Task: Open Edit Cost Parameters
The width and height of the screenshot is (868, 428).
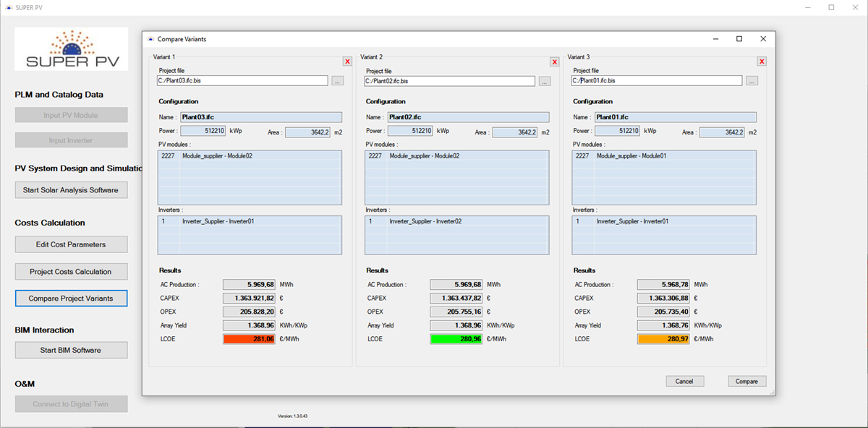Action: (x=71, y=244)
